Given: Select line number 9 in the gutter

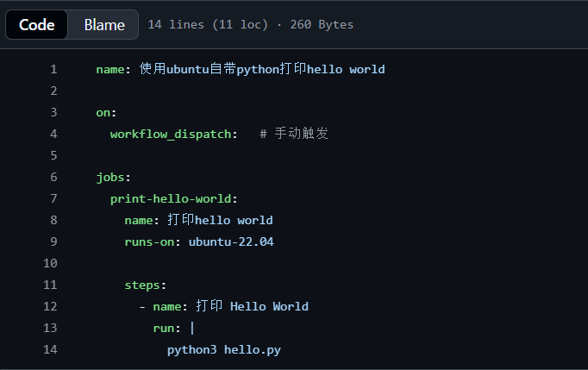Looking at the screenshot, I should click(x=53, y=241).
